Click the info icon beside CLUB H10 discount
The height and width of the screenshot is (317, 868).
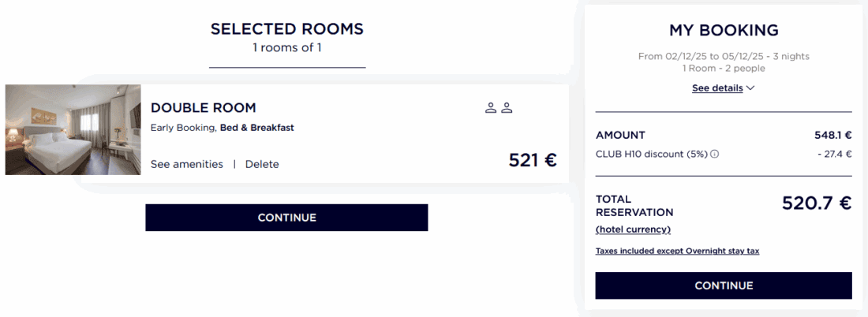715,155
